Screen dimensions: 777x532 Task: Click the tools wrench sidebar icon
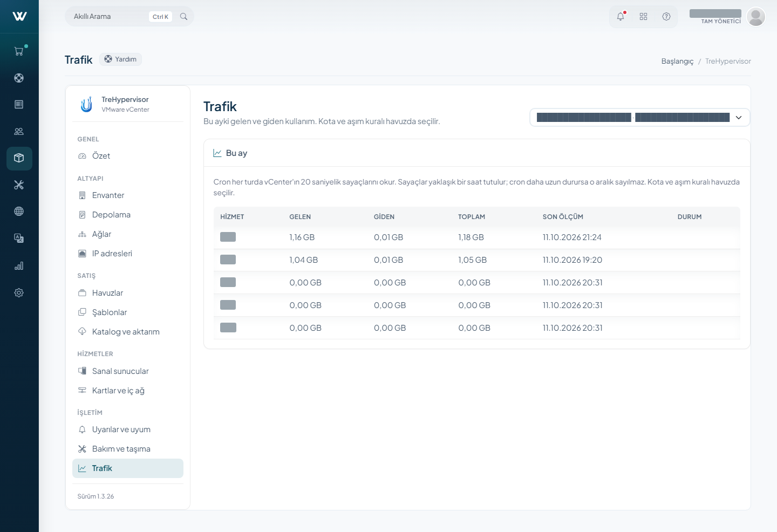[19, 185]
